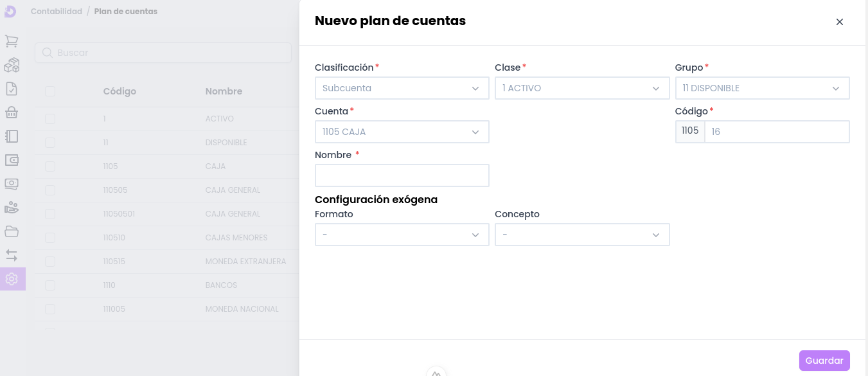Open the Clasificación dropdown
Screen dimensions: 868x376
(x=402, y=88)
